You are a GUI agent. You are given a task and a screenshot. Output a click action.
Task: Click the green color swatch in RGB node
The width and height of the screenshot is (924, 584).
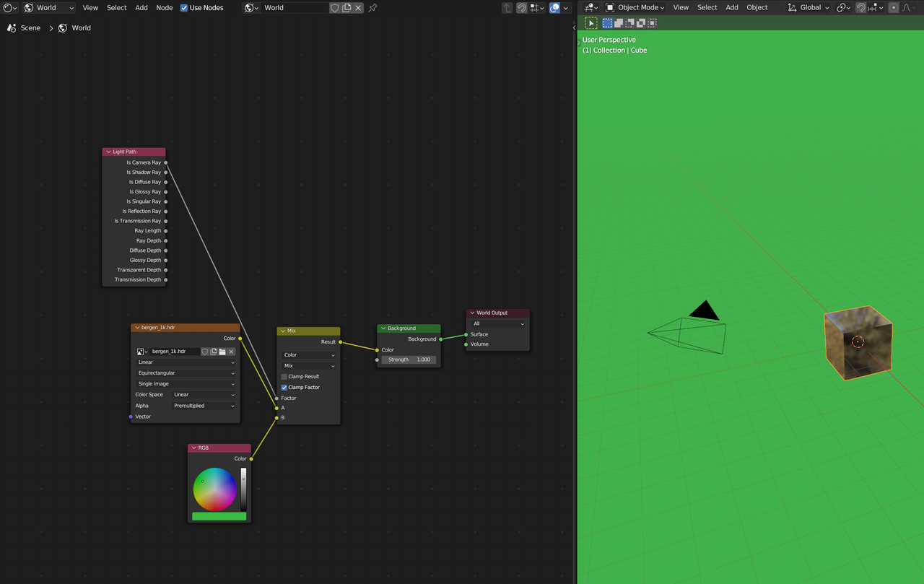tap(219, 516)
